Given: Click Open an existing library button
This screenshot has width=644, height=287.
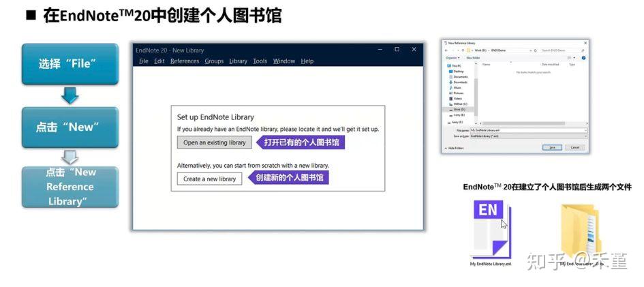Looking at the screenshot, I should (x=215, y=142).
